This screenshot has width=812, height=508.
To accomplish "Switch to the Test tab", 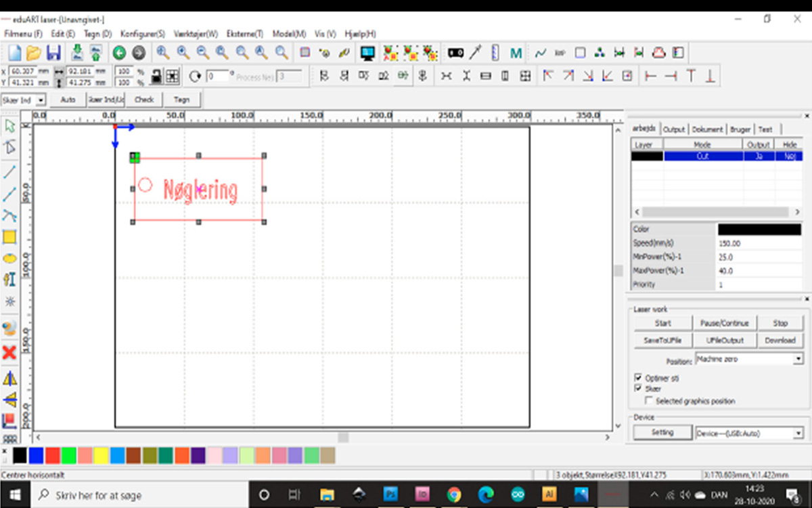I will 765,129.
